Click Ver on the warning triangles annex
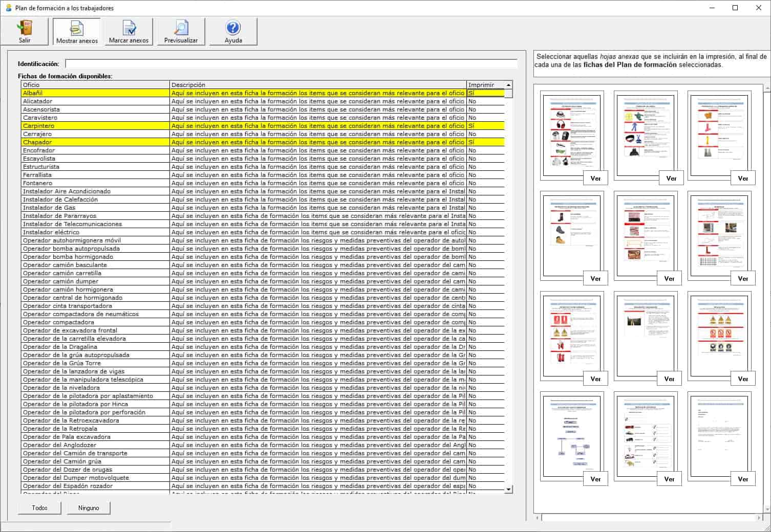Screen dimensions: 771x532 pos(743,379)
